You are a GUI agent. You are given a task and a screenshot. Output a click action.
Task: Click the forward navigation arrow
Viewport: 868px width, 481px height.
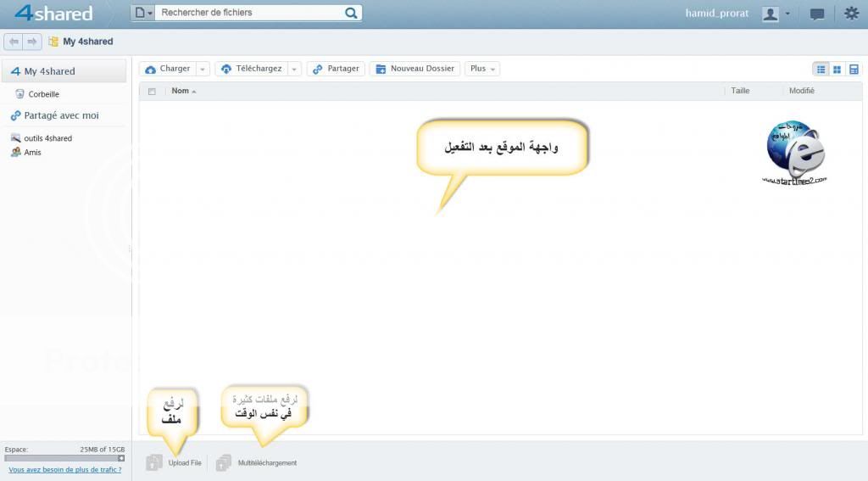32,42
